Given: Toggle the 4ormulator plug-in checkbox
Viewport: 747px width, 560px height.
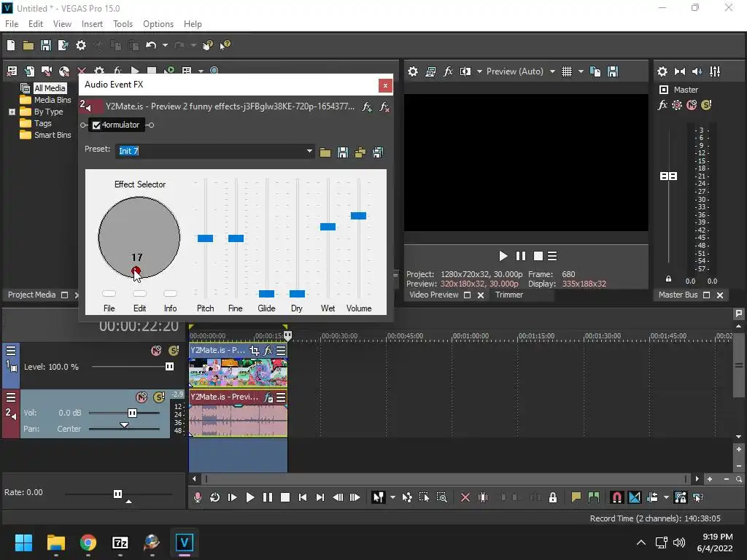Looking at the screenshot, I should tap(96, 125).
